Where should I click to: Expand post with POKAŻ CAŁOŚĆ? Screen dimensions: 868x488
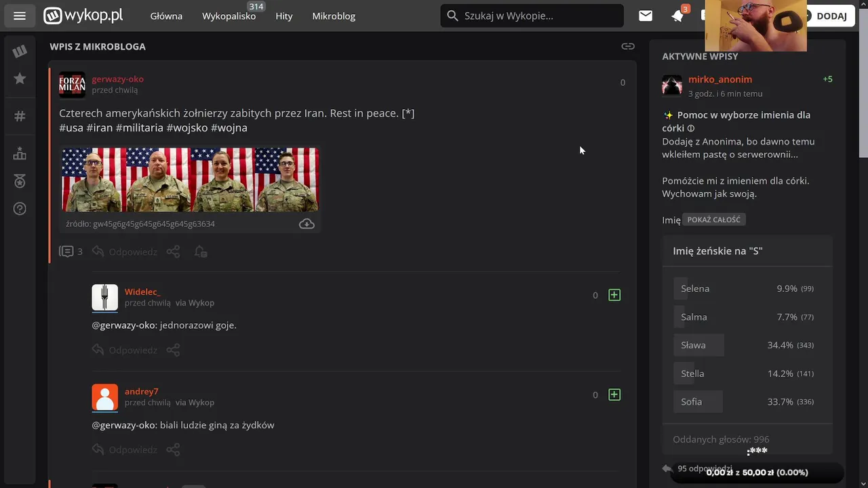pyautogui.click(x=713, y=220)
